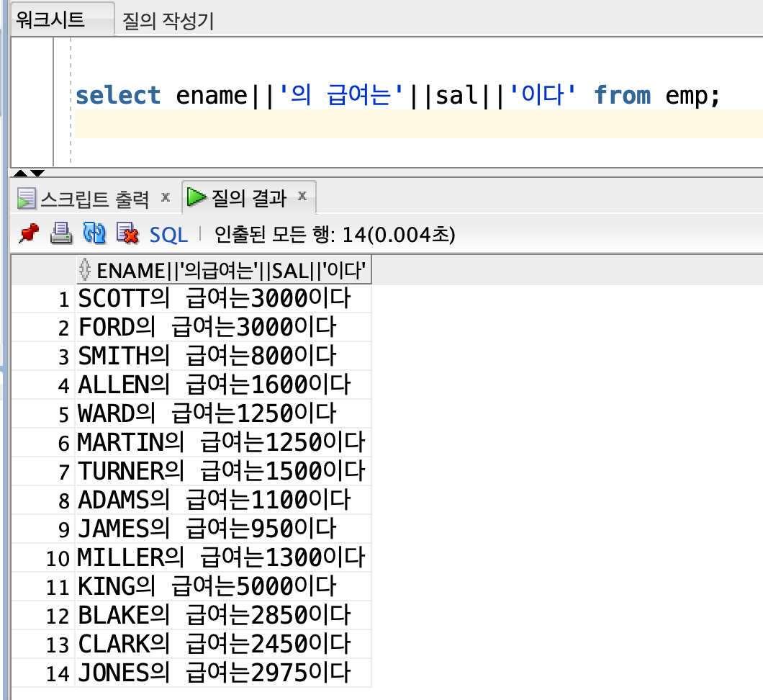Select the FORD의 급여는3000이다 cell

tap(223, 327)
